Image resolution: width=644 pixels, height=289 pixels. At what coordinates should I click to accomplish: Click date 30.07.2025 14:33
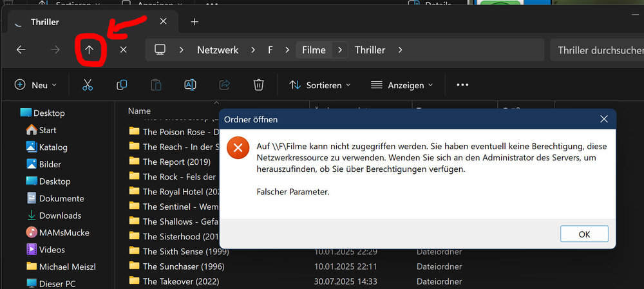tap(345, 281)
